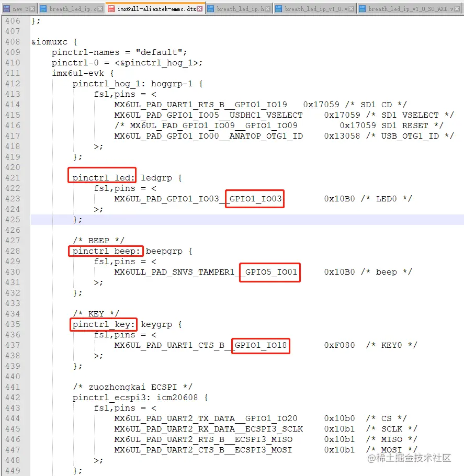Click line number 425 in the margin
The height and width of the screenshot is (476, 464).
tap(13, 220)
